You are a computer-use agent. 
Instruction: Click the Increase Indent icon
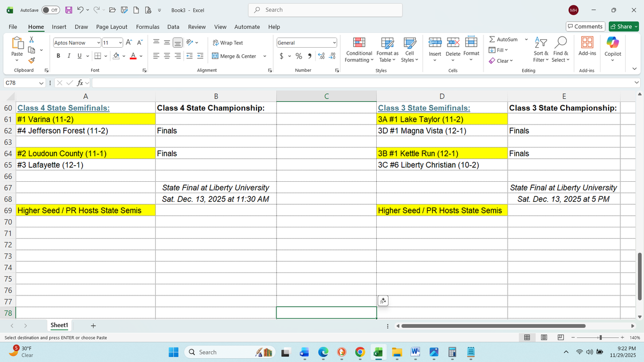tap(200, 56)
